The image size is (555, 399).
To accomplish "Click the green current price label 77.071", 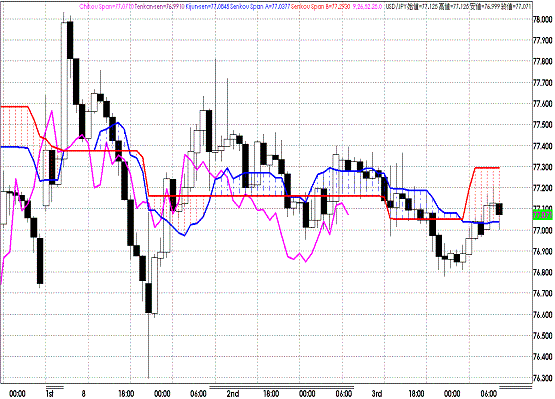I will point(542,215).
